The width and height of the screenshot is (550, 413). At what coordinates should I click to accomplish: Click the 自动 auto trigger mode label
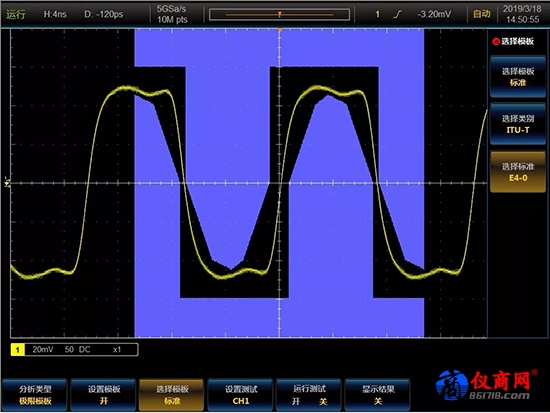point(482,14)
